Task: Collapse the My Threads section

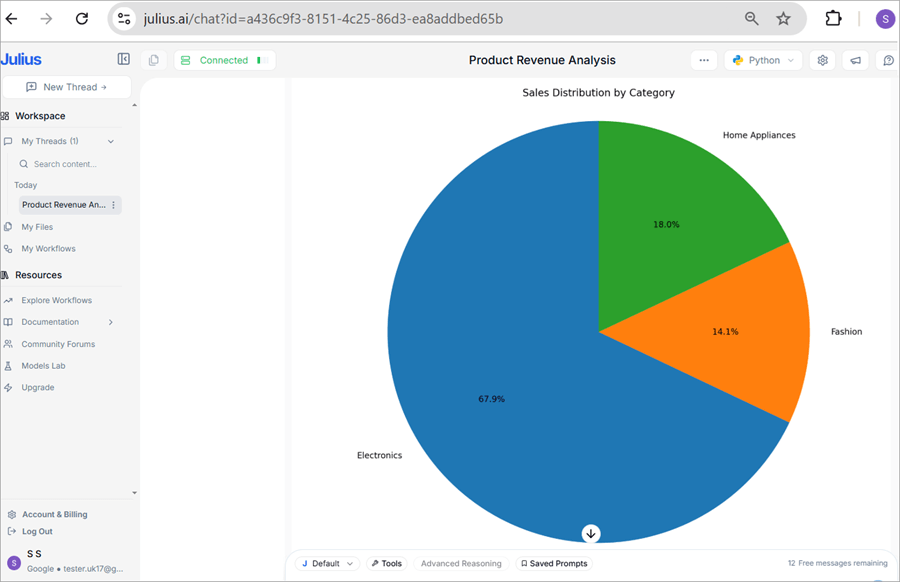Action: [110, 141]
